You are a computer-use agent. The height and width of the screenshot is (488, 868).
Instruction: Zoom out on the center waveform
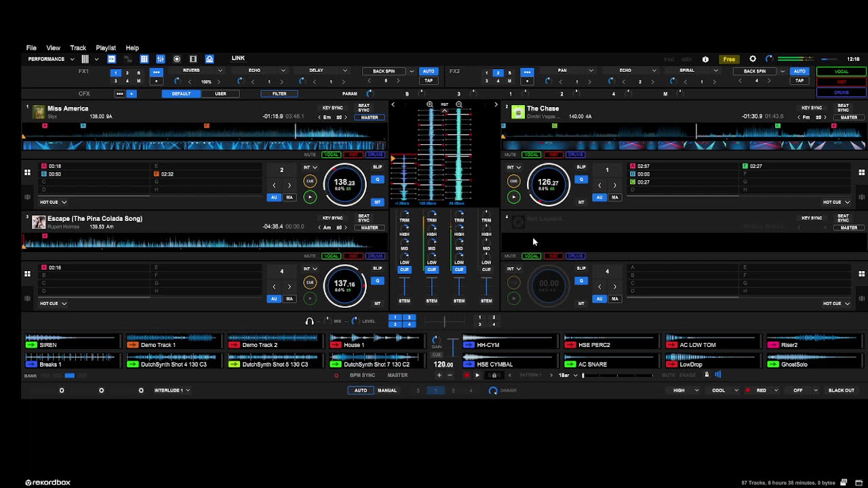459,104
